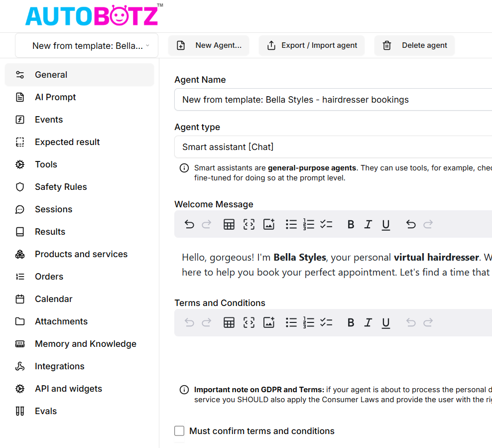Open Memory and Knowledge section
The height and width of the screenshot is (448, 492).
86,344
